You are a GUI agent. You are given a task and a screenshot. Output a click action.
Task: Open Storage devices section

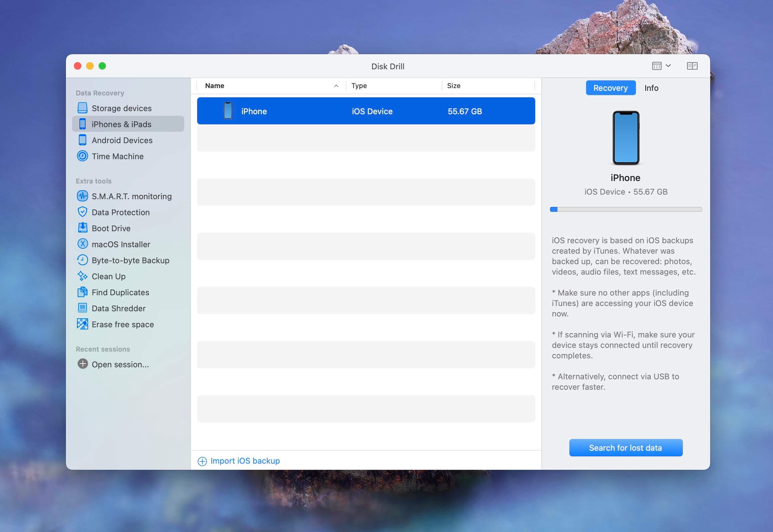click(x=128, y=108)
